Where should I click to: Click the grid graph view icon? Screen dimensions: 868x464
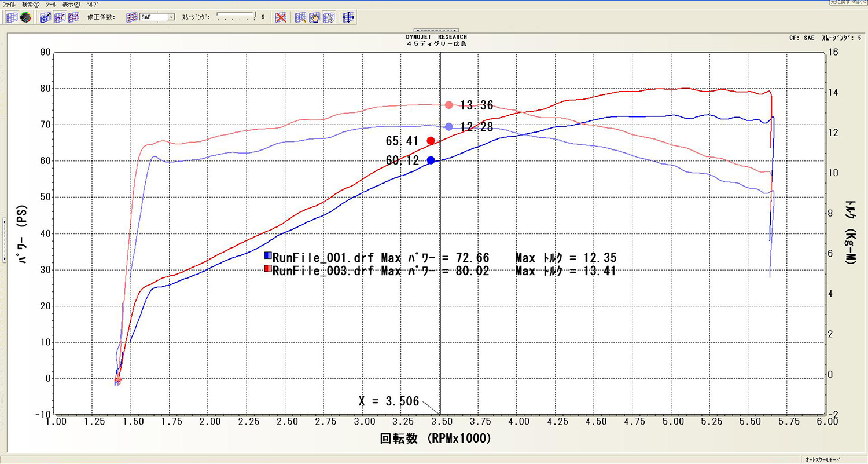[12, 17]
